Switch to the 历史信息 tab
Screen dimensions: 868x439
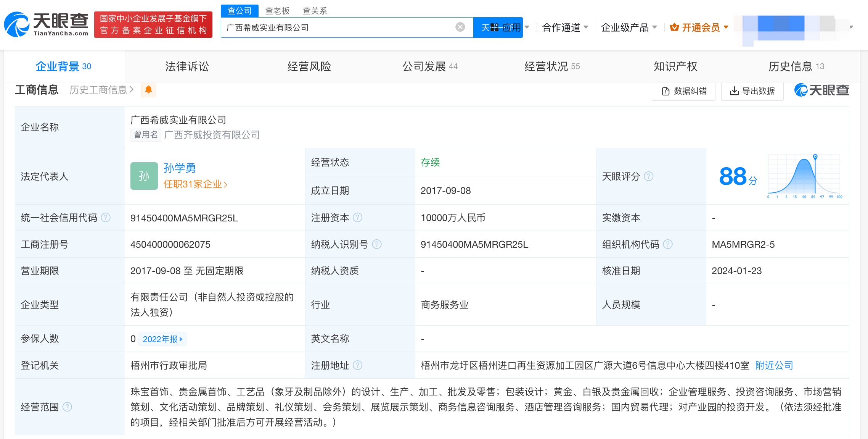(796, 66)
